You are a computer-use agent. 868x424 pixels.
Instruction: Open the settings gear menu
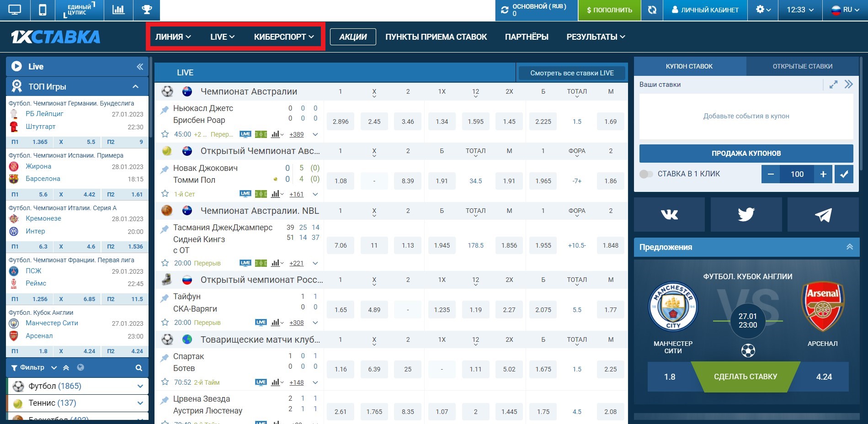click(763, 10)
